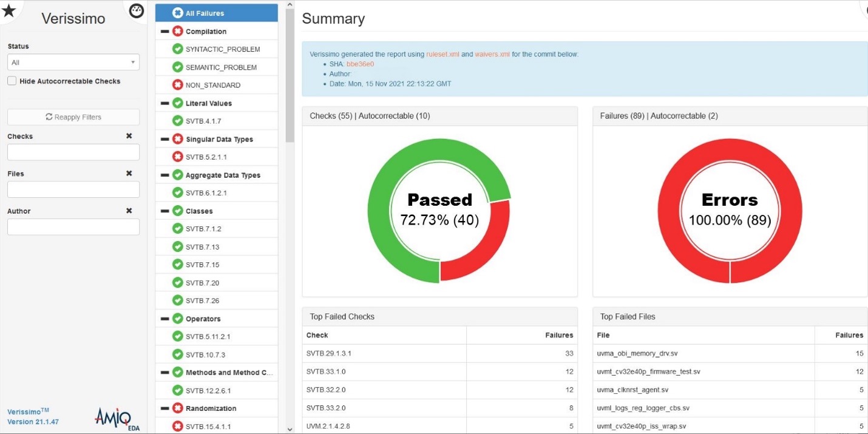Click the dashboard gauge icon beside Verissimo
This screenshot has height=434, width=868.
[137, 10]
